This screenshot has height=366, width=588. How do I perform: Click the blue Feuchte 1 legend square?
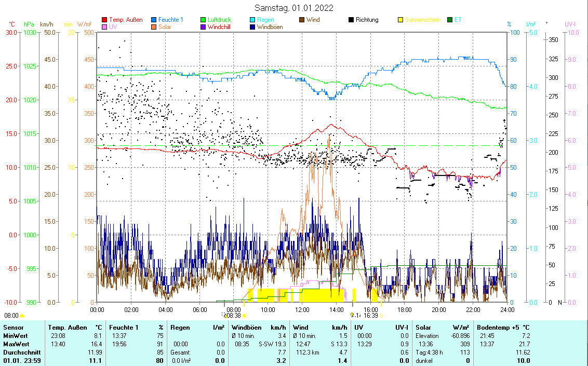154,20
